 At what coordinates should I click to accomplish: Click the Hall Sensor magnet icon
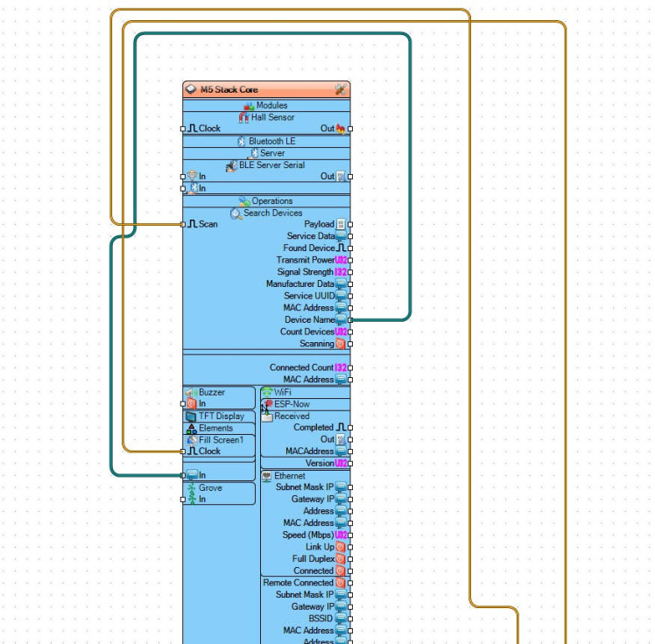coord(244,118)
